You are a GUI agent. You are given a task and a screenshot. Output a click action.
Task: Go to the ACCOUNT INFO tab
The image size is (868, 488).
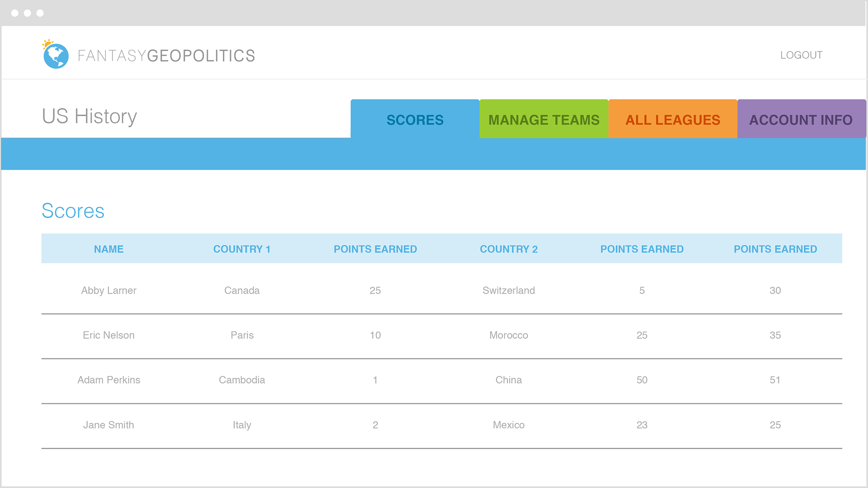click(x=801, y=120)
